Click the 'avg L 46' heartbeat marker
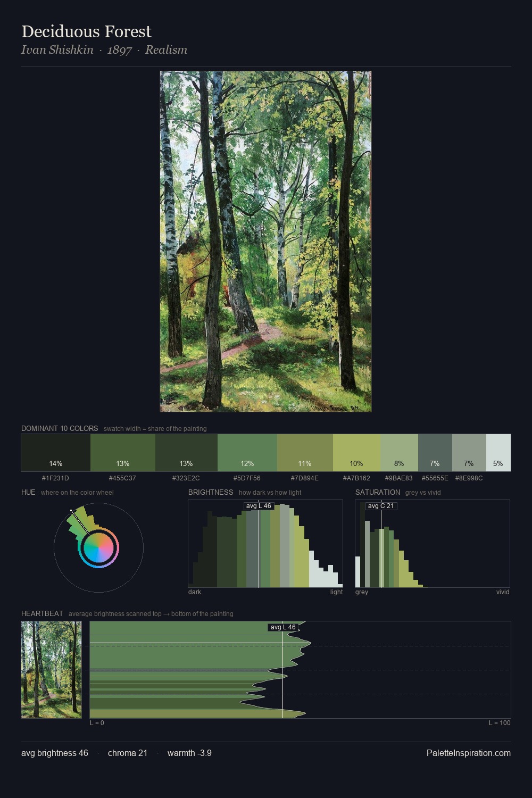The height and width of the screenshot is (798, 532). (x=283, y=627)
